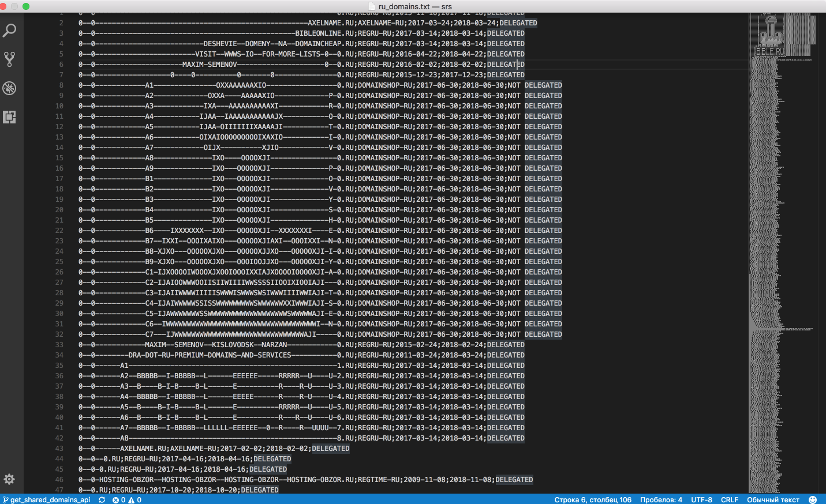Click MAXIM--SEMENOV--KISLOVODSK--NARZAN on line 33
Viewport: 826px width, 504px height.
[x=216, y=345]
